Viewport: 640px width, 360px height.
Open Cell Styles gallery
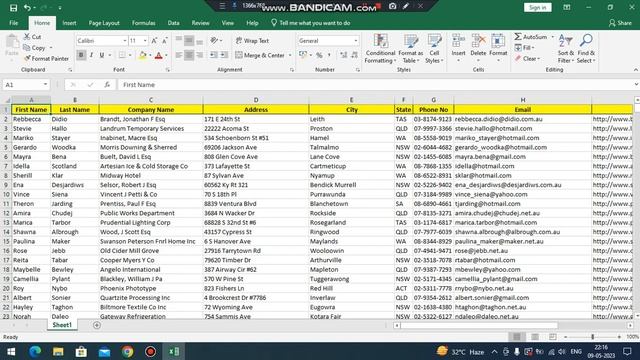434,49
